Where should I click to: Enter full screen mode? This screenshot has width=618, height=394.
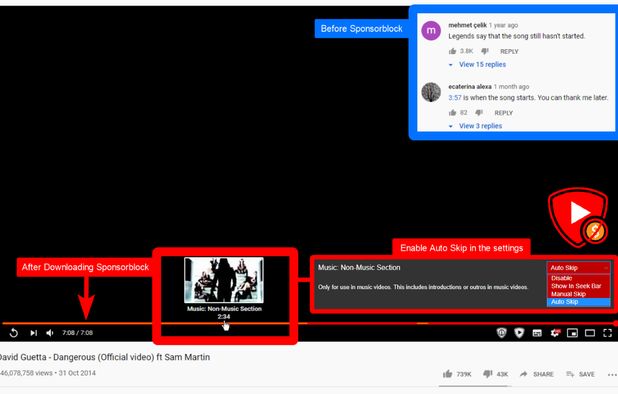[x=607, y=333]
